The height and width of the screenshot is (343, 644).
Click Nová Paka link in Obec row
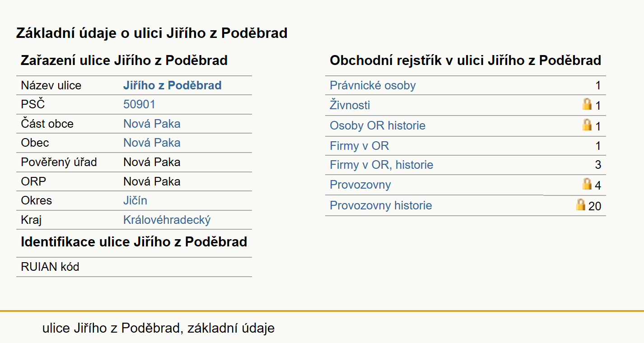tap(152, 143)
